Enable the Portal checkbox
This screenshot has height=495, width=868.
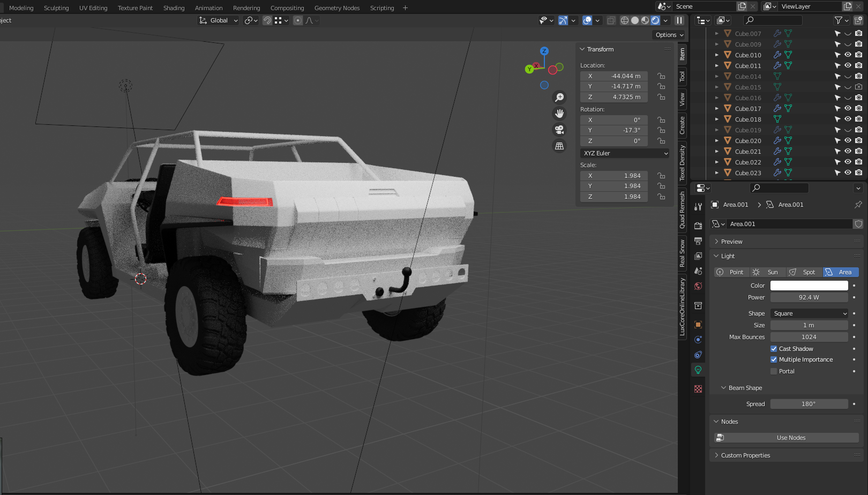pos(774,371)
